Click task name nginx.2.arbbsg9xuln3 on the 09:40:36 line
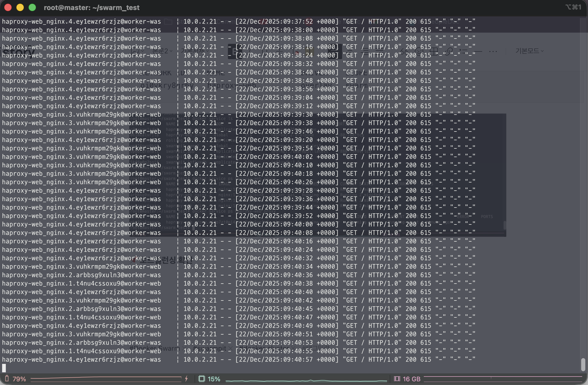Image resolution: width=588 pixels, height=385 pixels. pos(83,275)
